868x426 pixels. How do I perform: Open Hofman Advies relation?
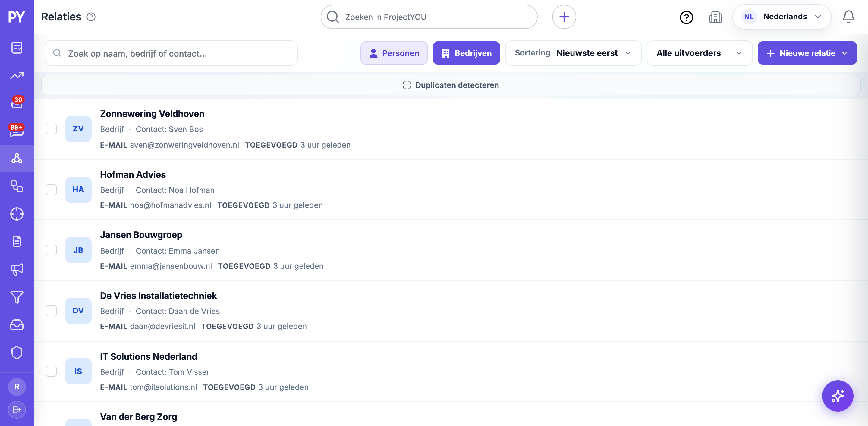(133, 174)
